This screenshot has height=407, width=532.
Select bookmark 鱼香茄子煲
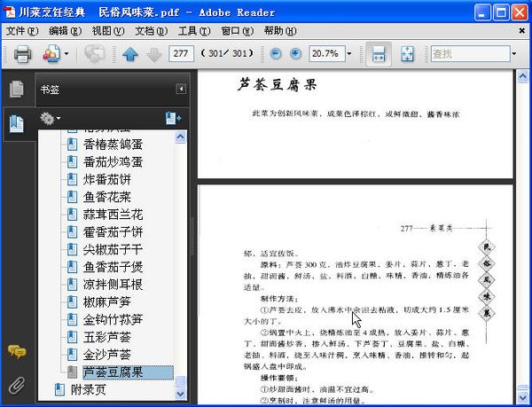click(x=113, y=267)
